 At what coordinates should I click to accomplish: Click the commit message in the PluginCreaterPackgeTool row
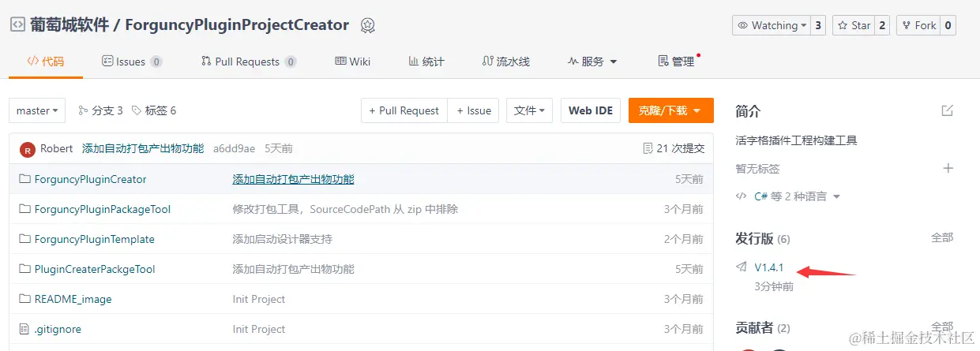click(294, 269)
